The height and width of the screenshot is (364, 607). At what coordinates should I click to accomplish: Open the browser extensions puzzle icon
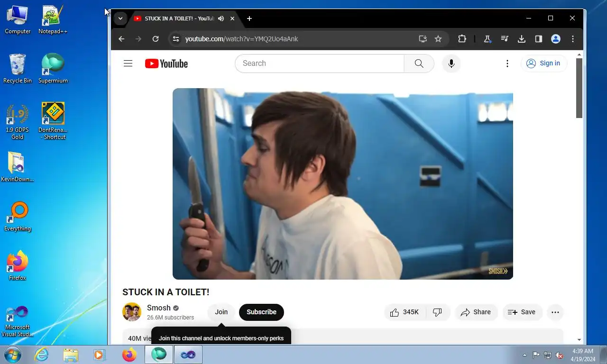pyautogui.click(x=462, y=39)
